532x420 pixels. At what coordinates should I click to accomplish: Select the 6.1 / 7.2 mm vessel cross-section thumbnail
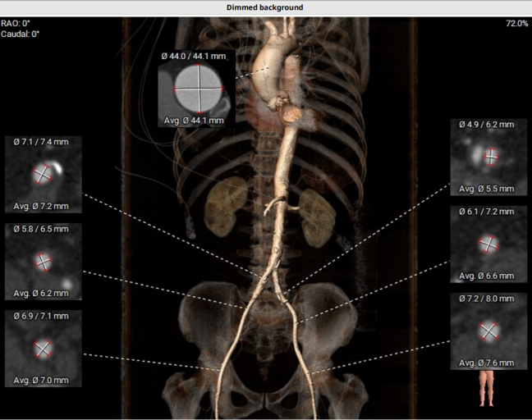click(x=488, y=244)
